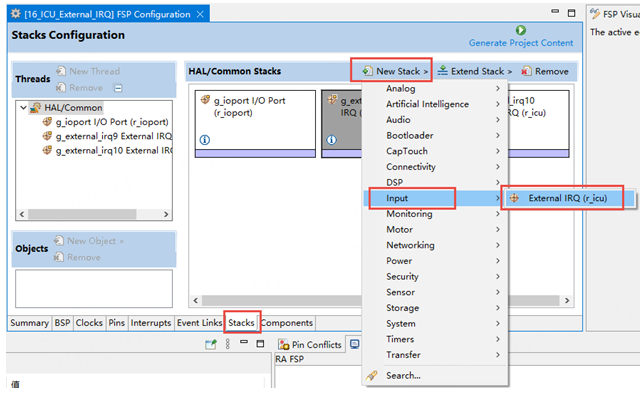Switch to the BSP tab

point(63,323)
